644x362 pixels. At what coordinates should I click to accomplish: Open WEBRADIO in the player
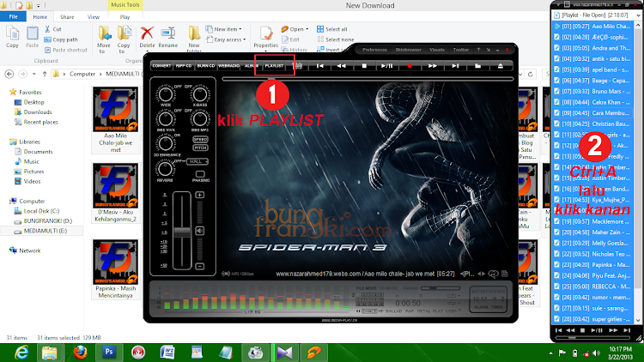(228, 66)
